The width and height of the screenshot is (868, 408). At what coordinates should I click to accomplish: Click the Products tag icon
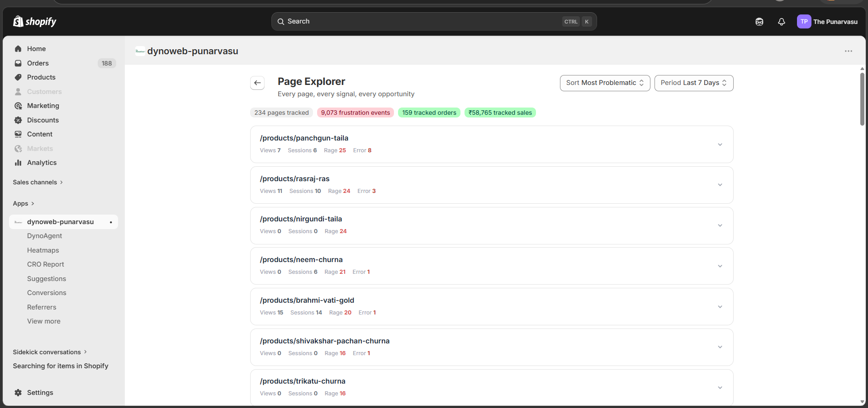18,77
